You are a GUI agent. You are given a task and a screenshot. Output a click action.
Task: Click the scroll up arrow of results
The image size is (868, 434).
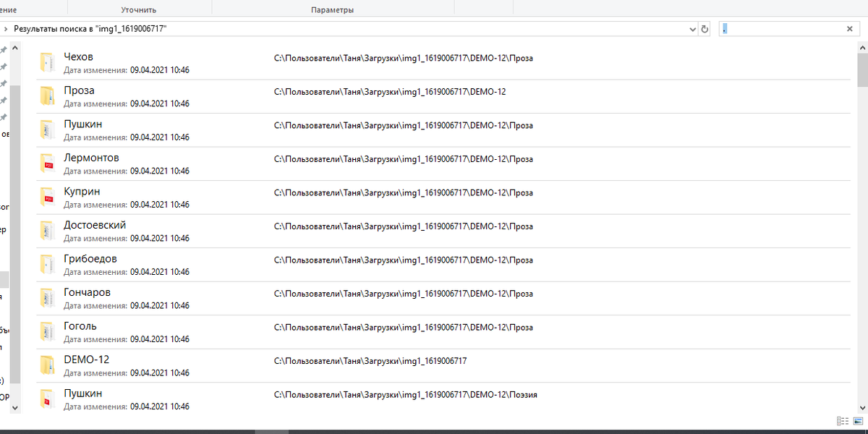tap(862, 46)
